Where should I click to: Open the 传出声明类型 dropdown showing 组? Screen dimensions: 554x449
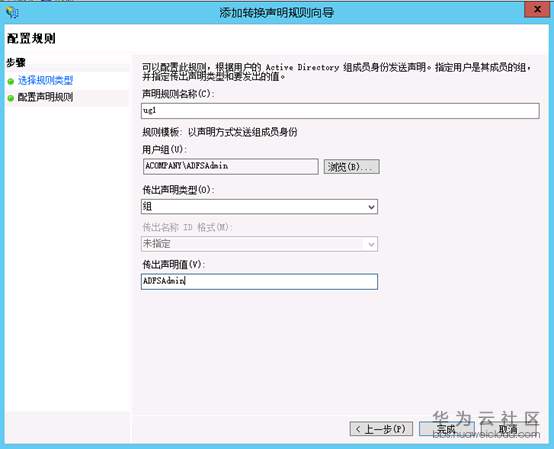click(259, 207)
